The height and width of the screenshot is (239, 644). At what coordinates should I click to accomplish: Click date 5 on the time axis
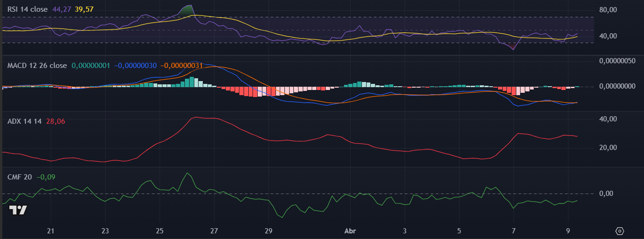point(459,231)
